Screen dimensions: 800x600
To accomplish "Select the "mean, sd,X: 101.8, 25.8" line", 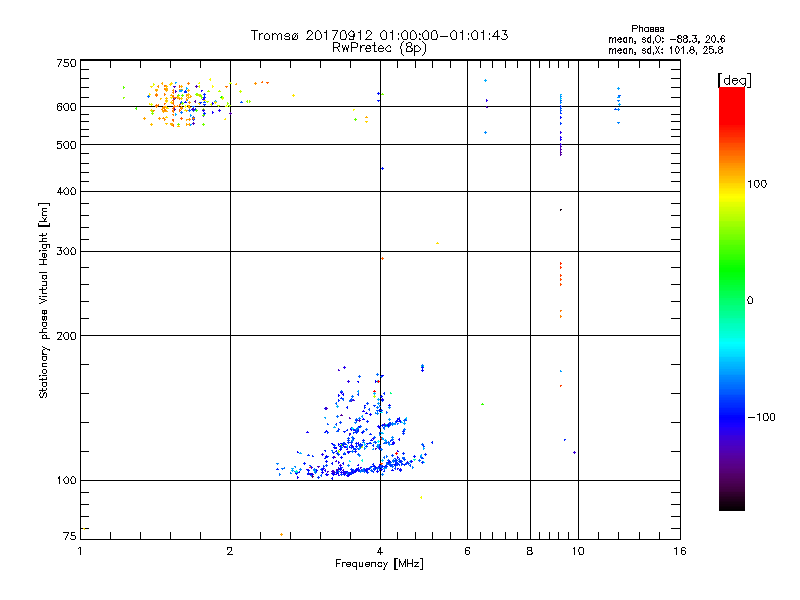I will [x=665, y=50].
